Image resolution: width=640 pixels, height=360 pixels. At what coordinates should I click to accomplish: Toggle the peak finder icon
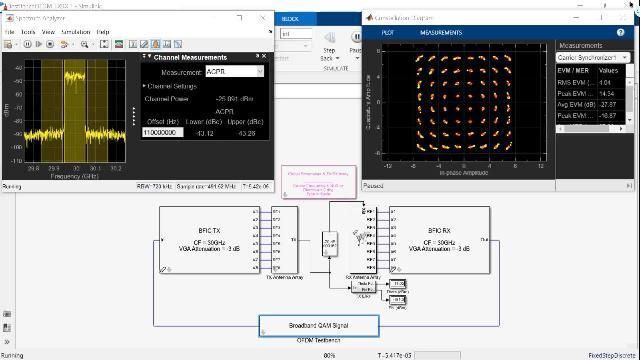click(144, 44)
